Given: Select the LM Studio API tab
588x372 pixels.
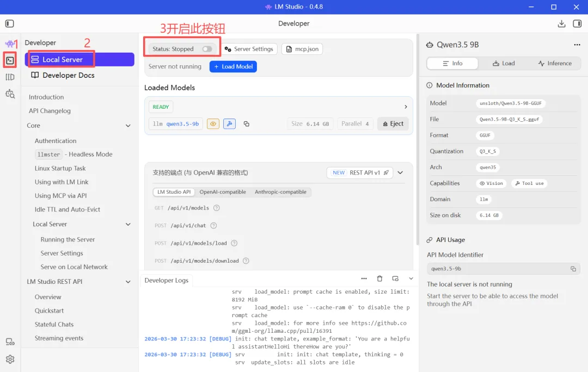Looking at the screenshot, I should [x=174, y=192].
